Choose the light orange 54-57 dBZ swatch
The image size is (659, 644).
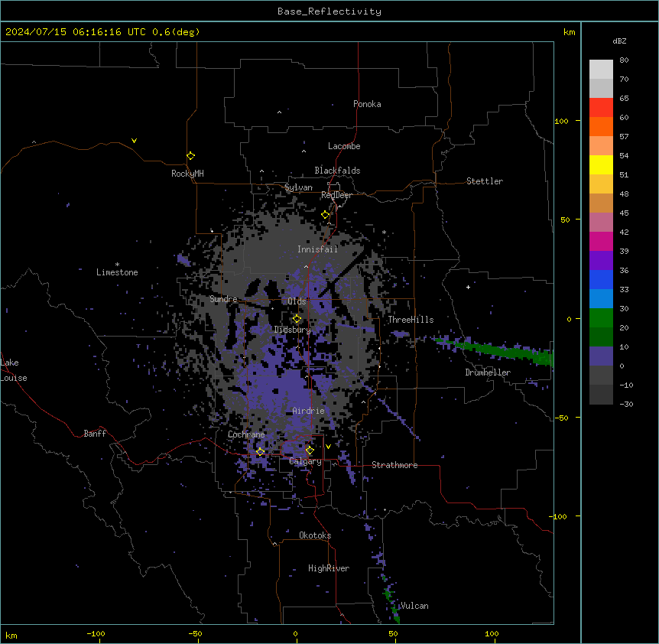601,146
